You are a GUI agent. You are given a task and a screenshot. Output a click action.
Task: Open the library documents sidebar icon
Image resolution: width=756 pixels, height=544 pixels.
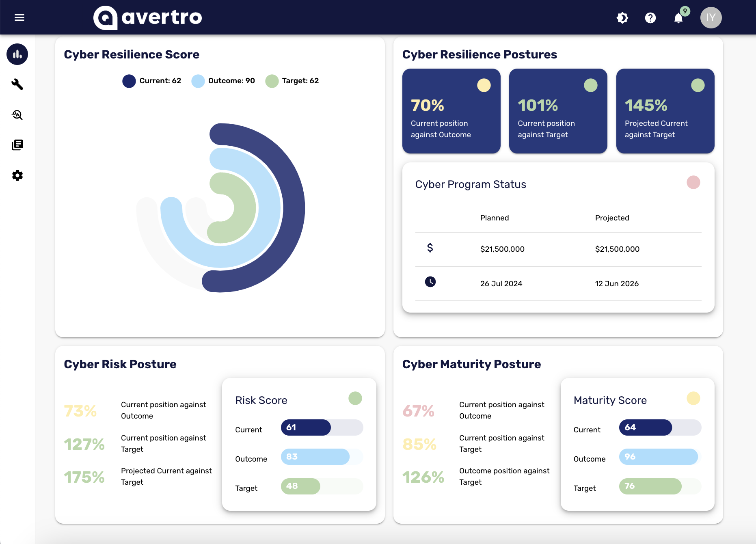pyautogui.click(x=17, y=145)
